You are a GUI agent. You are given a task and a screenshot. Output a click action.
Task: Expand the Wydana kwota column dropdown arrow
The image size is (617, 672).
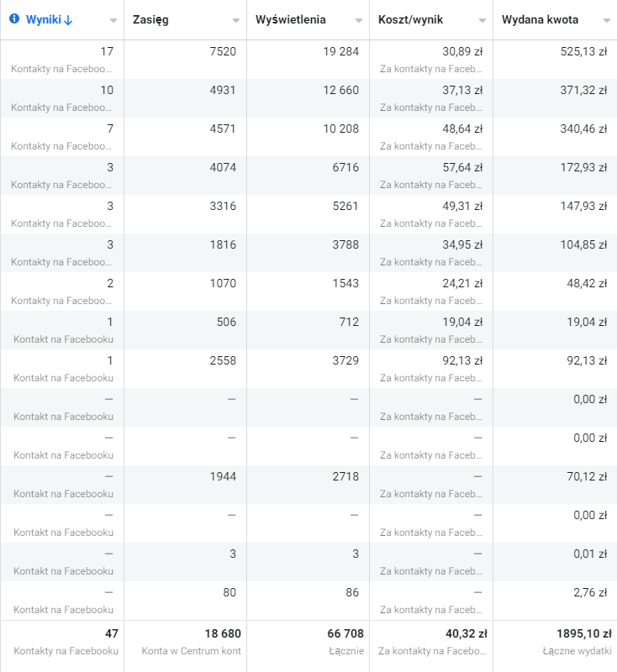(607, 20)
